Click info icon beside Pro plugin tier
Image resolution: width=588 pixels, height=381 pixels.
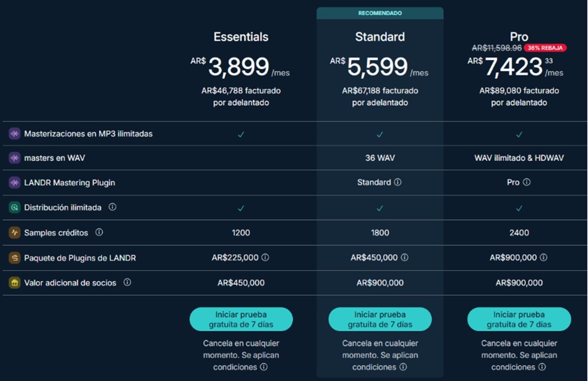527,182
